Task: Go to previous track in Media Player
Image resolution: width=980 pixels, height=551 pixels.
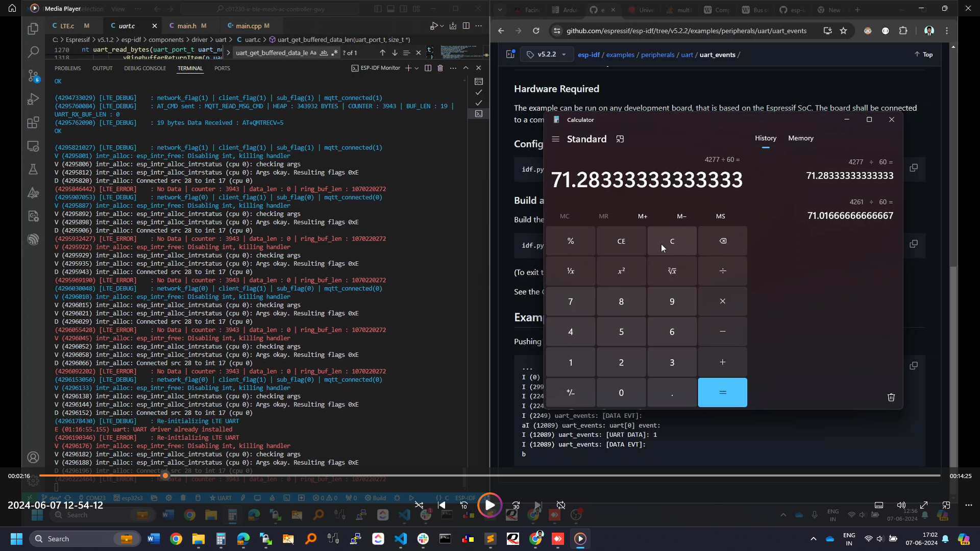Action: [x=442, y=505]
